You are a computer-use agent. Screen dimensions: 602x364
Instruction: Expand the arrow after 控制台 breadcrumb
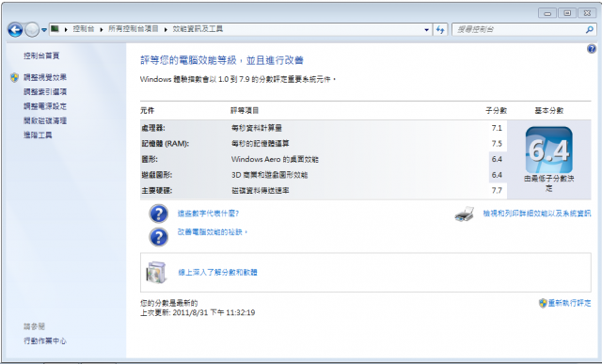pyautogui.click(x=102, y=29)
